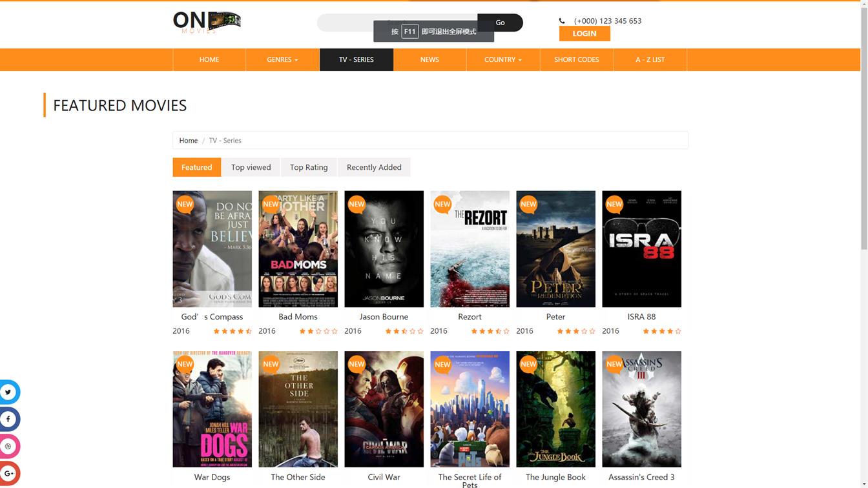Open War Dogs title link
This screenshot has width=868, height=488.
click(x=212, y=477)
